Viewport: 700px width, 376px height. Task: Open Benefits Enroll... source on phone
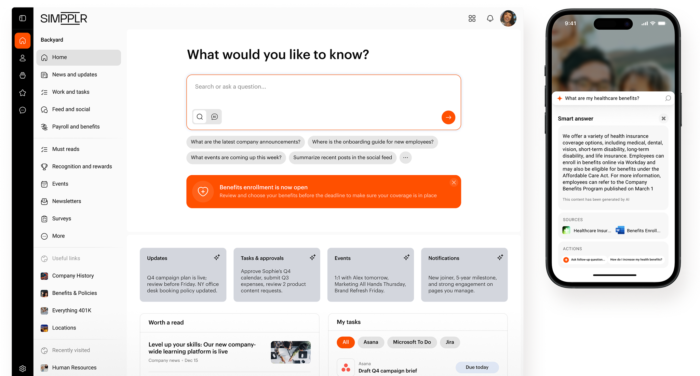tap(638, 230)
